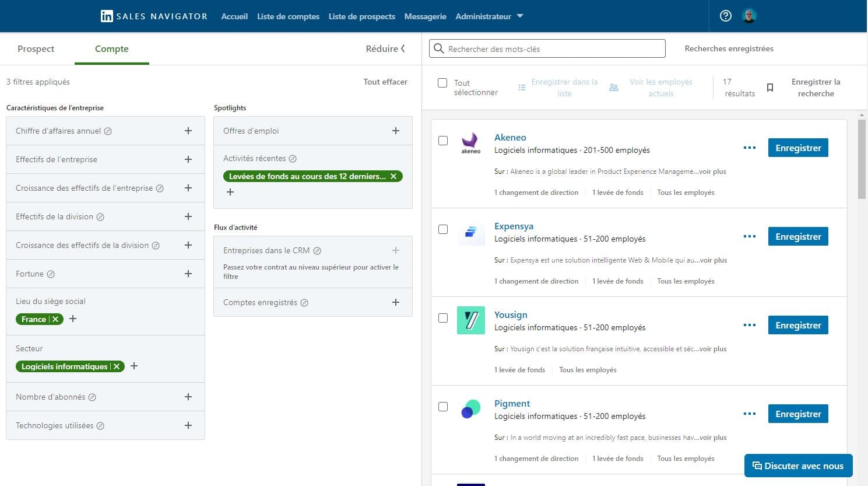
Task: Open Akeneo 1 levée de fonds link
Action: click(618, 193)
